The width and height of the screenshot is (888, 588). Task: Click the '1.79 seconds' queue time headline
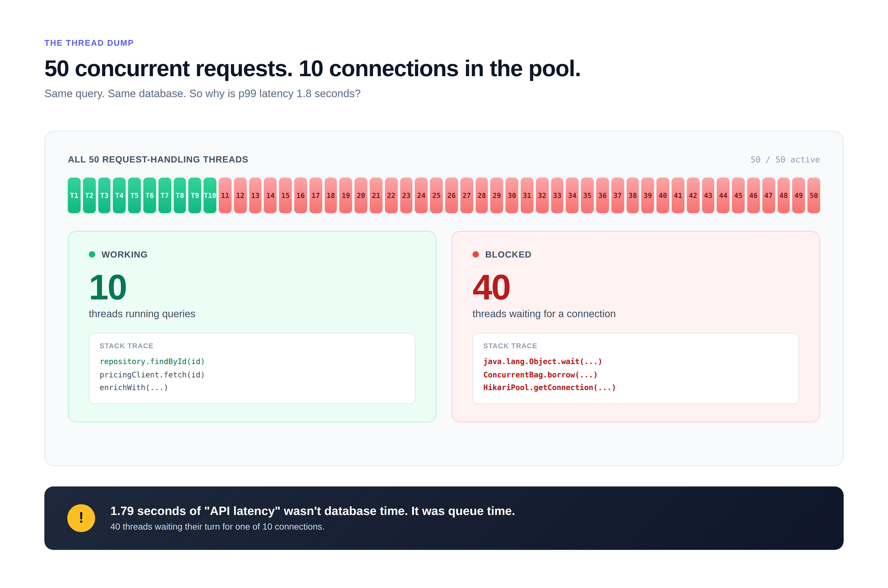(x=313, y=511)
